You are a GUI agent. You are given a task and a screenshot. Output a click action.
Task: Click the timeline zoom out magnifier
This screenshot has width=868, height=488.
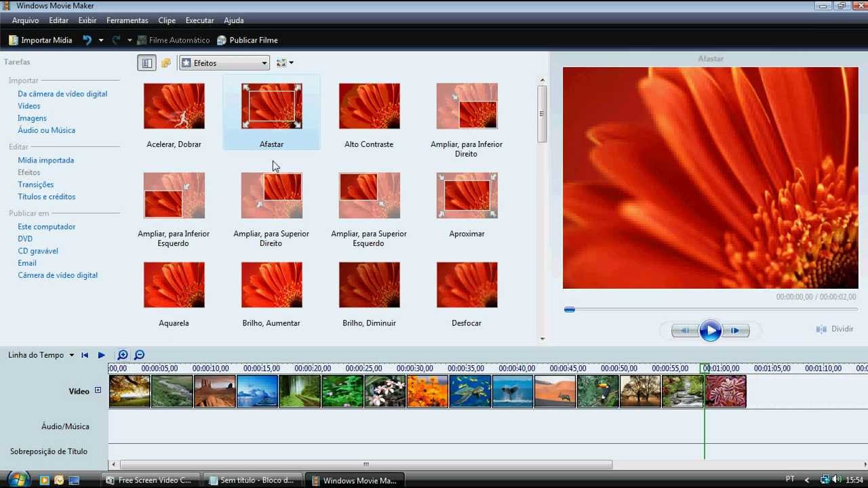(139, 355)
